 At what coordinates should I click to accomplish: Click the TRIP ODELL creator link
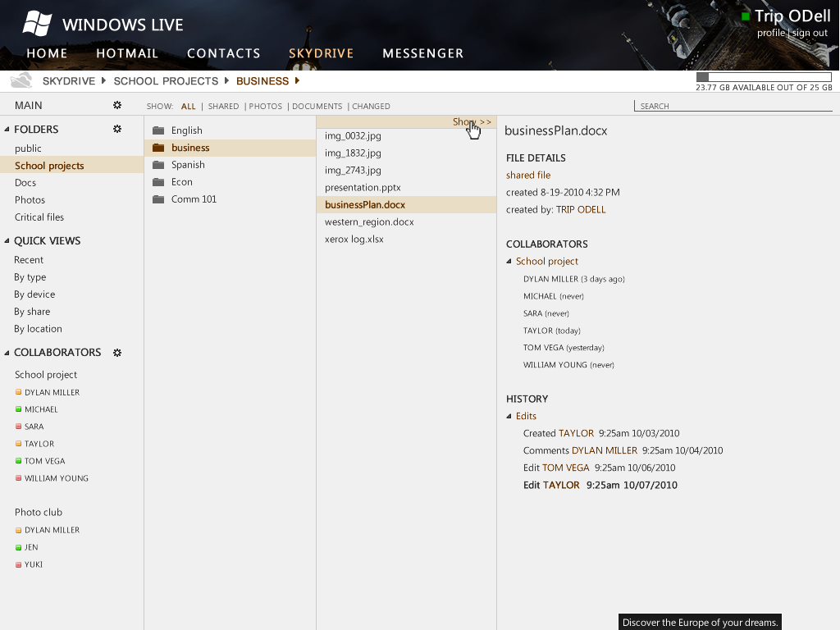[x=581, y=209]
